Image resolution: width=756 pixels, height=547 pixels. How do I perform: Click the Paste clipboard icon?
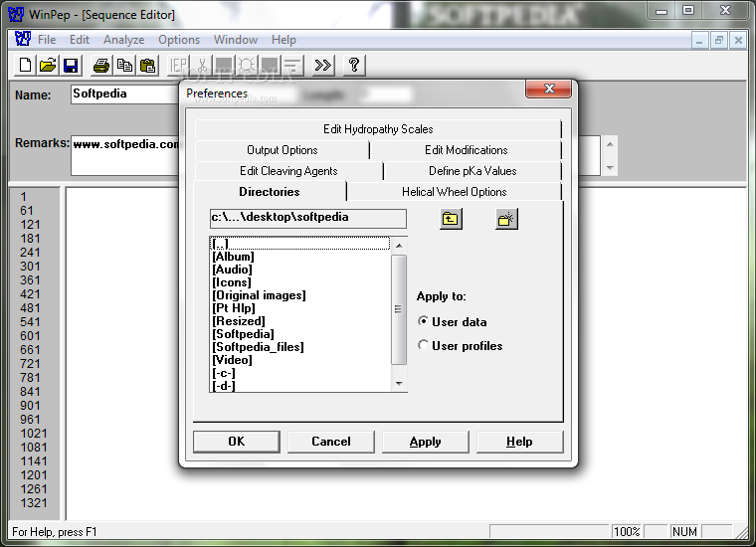pyautogui.click(x=147, y=65)
